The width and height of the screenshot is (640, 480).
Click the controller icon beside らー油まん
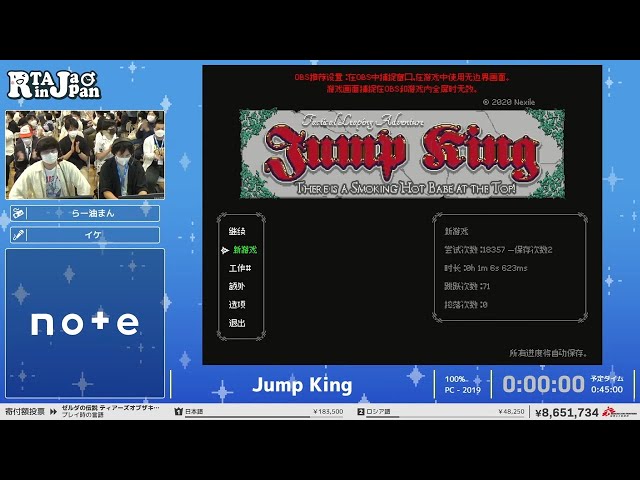click(x=18, y=213)
